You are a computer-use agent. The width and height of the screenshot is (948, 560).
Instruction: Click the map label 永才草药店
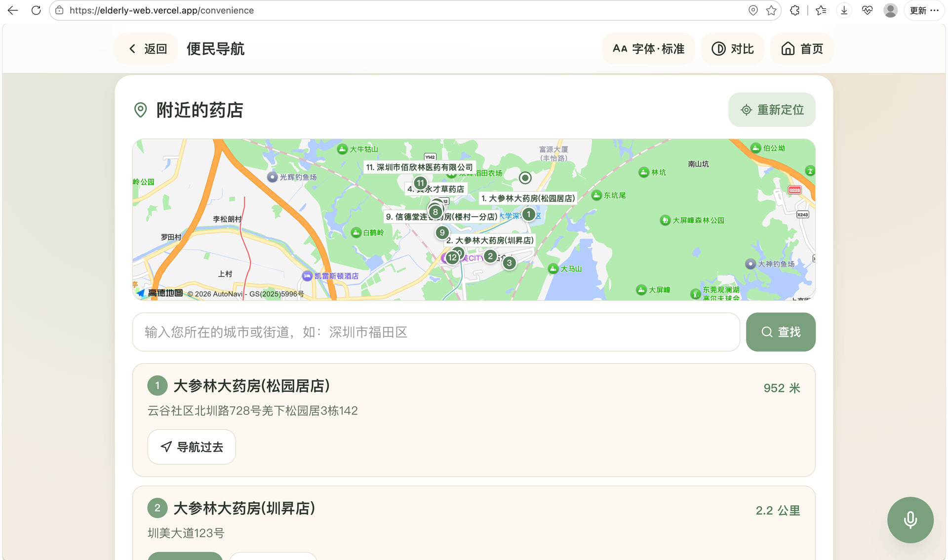[x=435, y=189]
